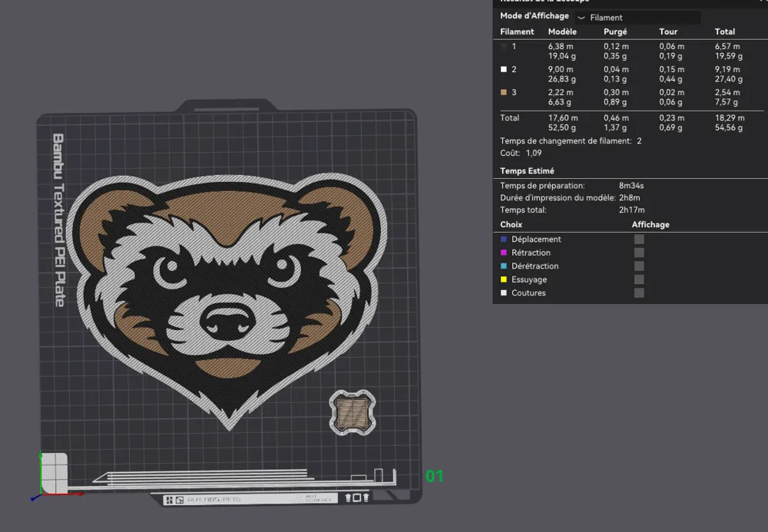Click the 0,35 g purged value
This screenshot has height=532, width=768.
(x=615, y=56)
